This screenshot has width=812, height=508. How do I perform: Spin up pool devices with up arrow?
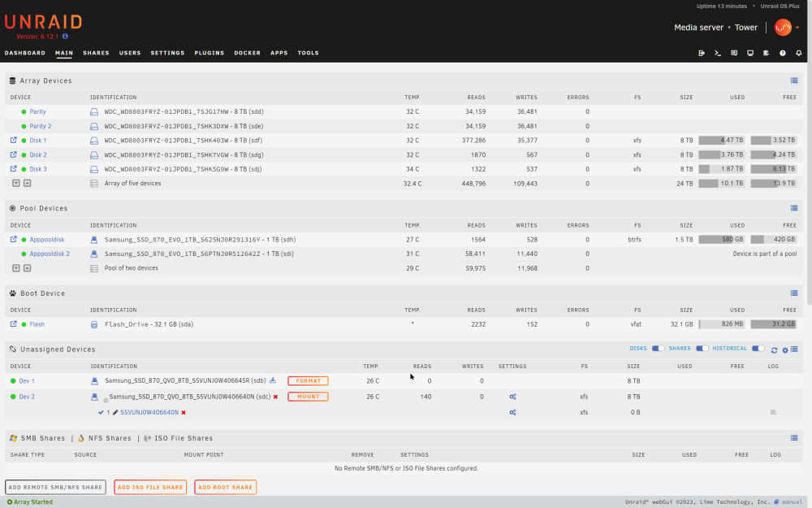[28, 268]
